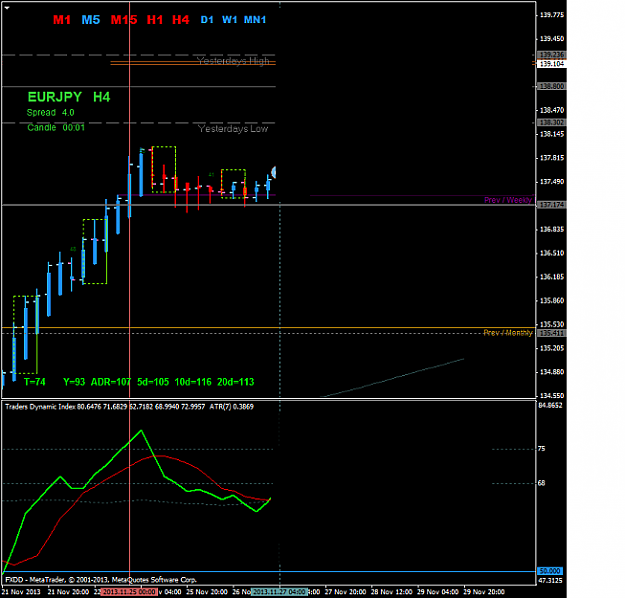This screenshot has height=598, width=625.
Task: Click the indicator scale level 75
Action: coord(541,449)
